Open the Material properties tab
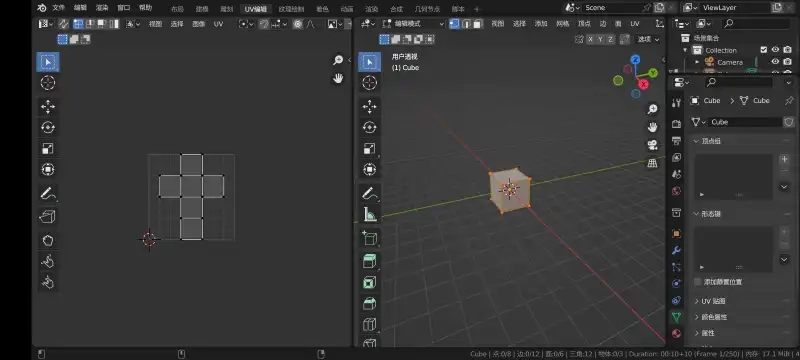The width and height of the screenshot is (800, 360). click(677, 333)
